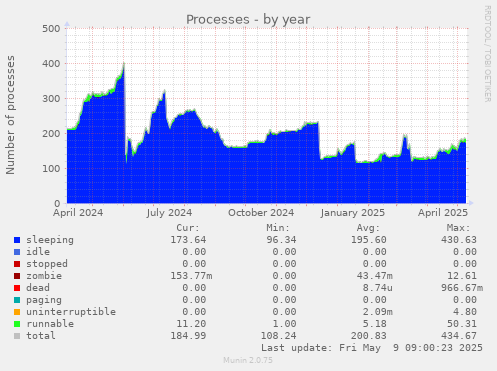Click the 'January 2025' x-axis label
Viewport: 497px width, 371px height.
pos(353,213)
